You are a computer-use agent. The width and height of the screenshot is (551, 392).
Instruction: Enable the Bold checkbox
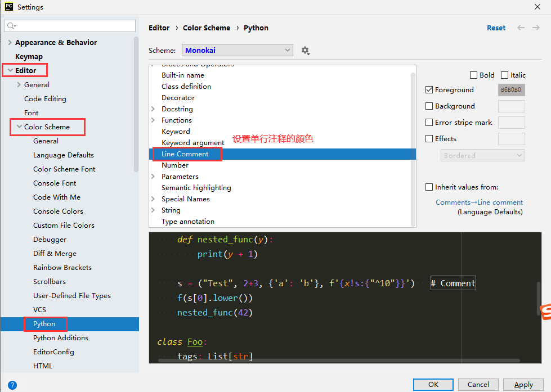point(474,75)
